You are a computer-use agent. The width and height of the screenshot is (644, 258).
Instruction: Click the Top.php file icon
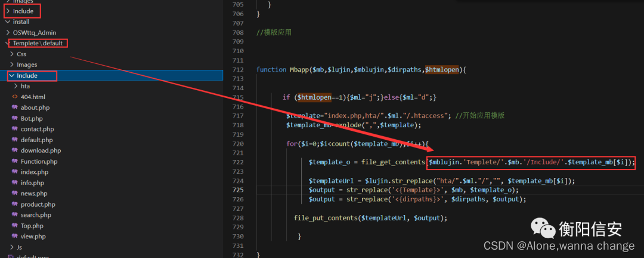pyautogui.click(x=15, y=226)
